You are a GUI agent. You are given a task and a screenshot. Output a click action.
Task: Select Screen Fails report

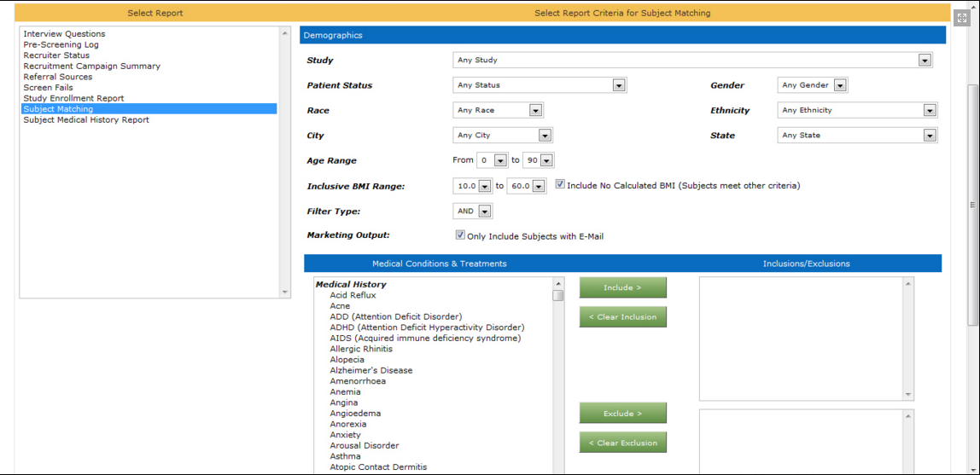pyautogui.click(x=48, y=87)
